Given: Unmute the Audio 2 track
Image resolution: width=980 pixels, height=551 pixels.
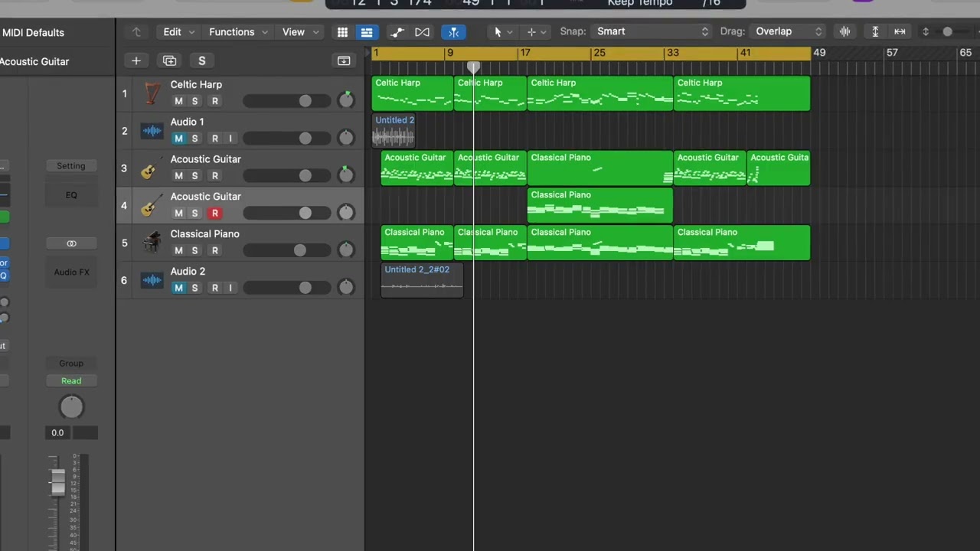Looking at the screenshot, I should (178, 288).
